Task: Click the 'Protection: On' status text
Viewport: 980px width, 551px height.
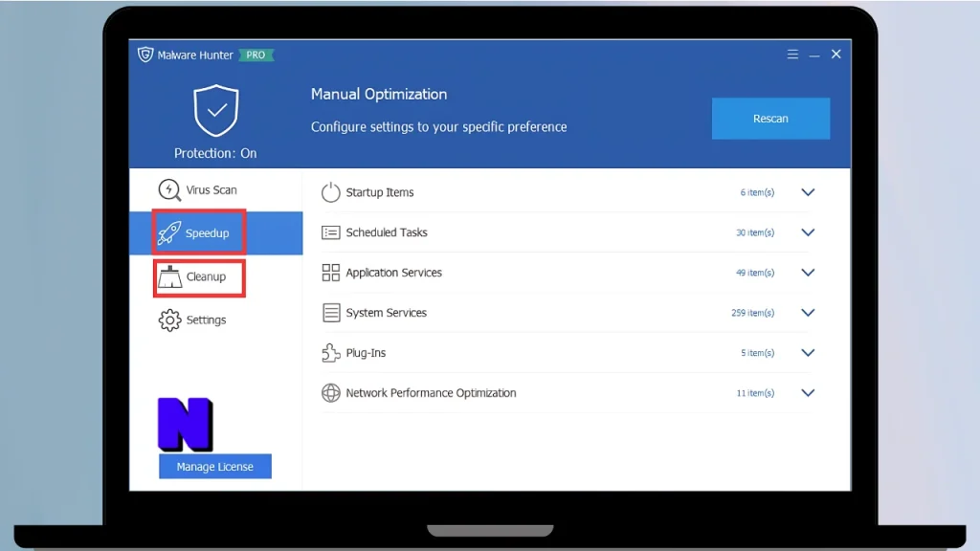Action: 215,153
